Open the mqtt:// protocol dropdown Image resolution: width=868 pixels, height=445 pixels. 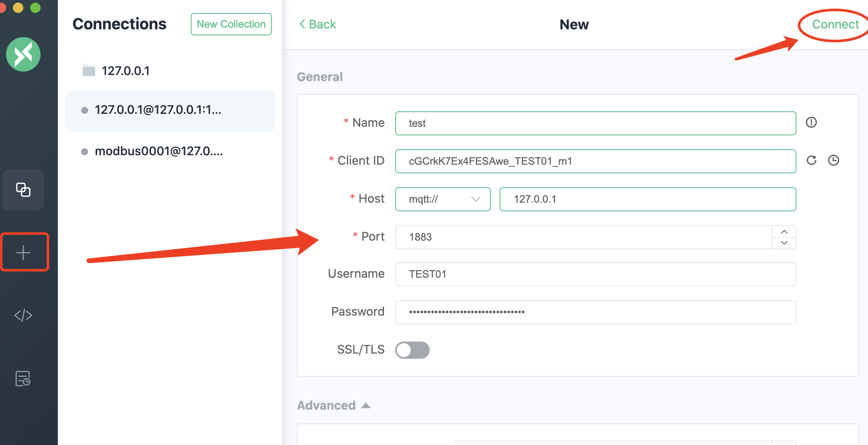click(x=443, y=199)
